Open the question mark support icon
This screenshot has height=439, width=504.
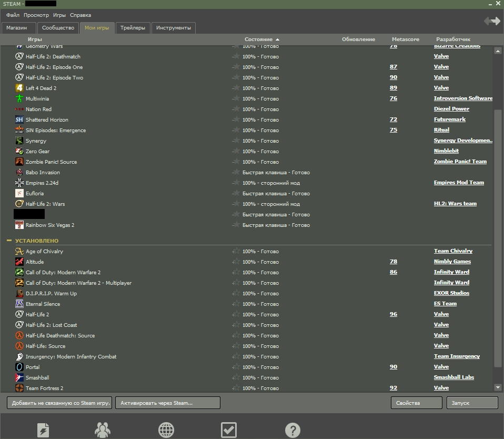click(293, 430)
